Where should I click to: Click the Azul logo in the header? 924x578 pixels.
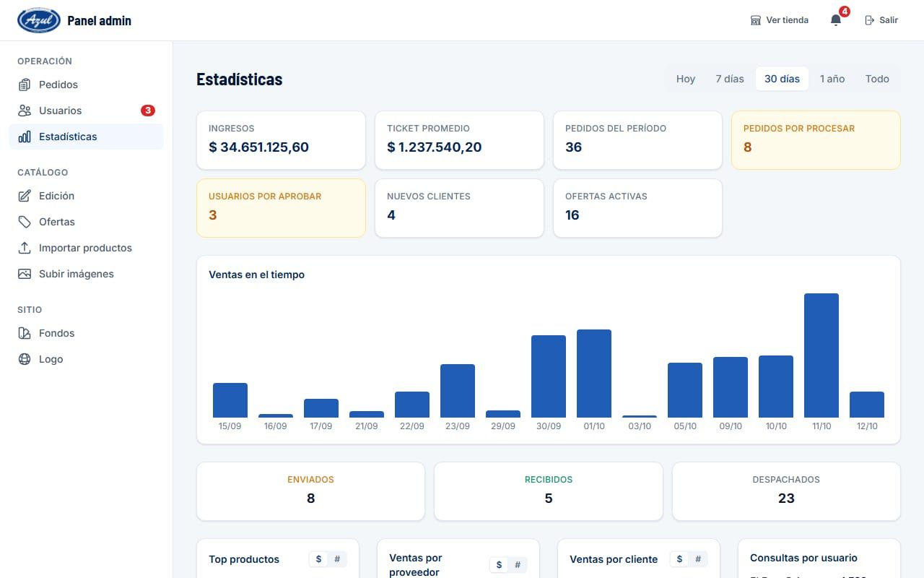39,20
